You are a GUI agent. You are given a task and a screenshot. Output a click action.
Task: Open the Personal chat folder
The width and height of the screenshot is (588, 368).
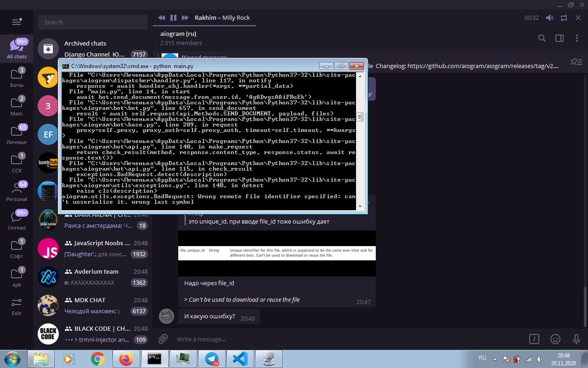[x=17, y=191]
